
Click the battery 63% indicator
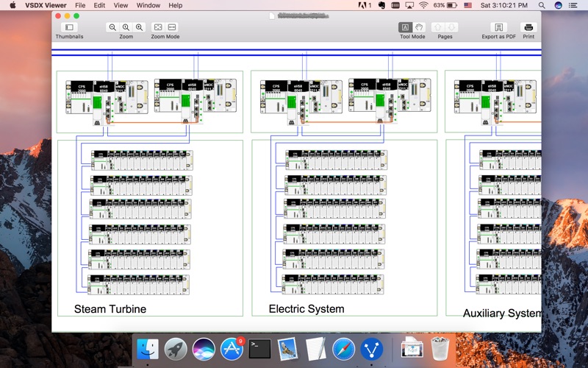tap(445, 5)
